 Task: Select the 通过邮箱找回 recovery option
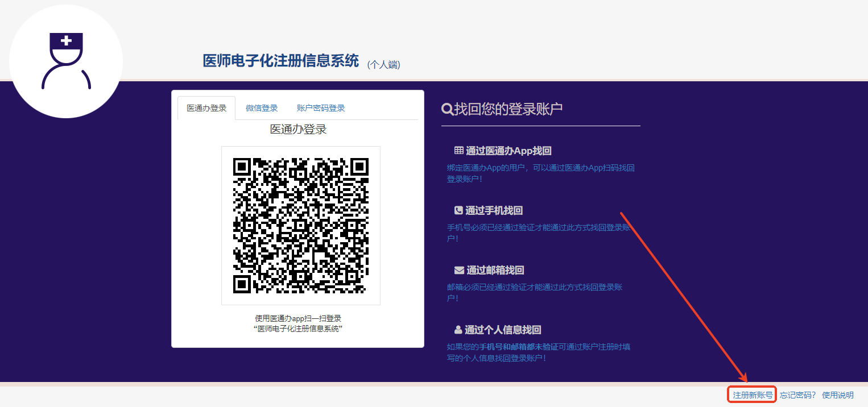(x=495, y=270)
